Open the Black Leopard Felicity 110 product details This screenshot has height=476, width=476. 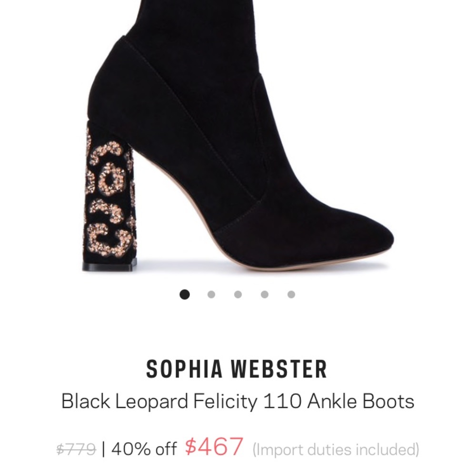pos(238,402)
